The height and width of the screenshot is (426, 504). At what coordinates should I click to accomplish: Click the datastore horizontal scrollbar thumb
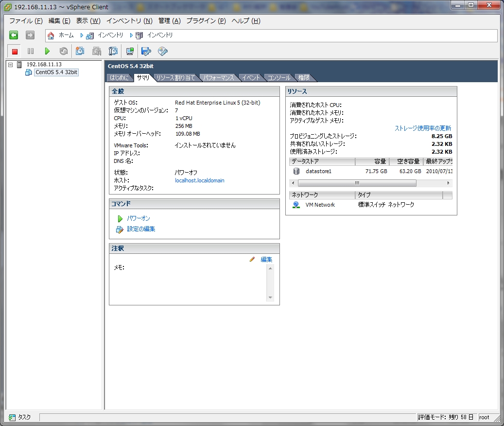[x=357, y=183]
